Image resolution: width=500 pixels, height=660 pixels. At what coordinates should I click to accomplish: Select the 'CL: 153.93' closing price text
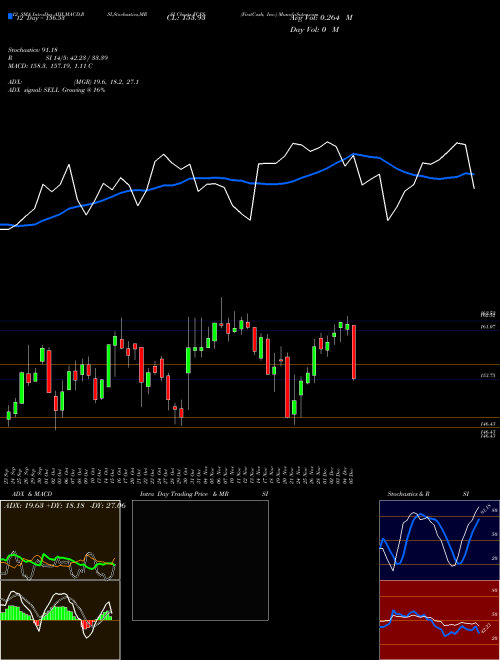pyautogui.click(x=186, y=18)
